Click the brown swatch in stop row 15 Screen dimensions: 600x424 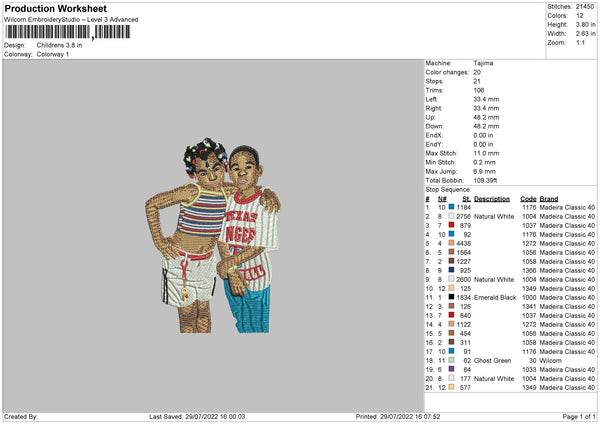coord(452,333)
